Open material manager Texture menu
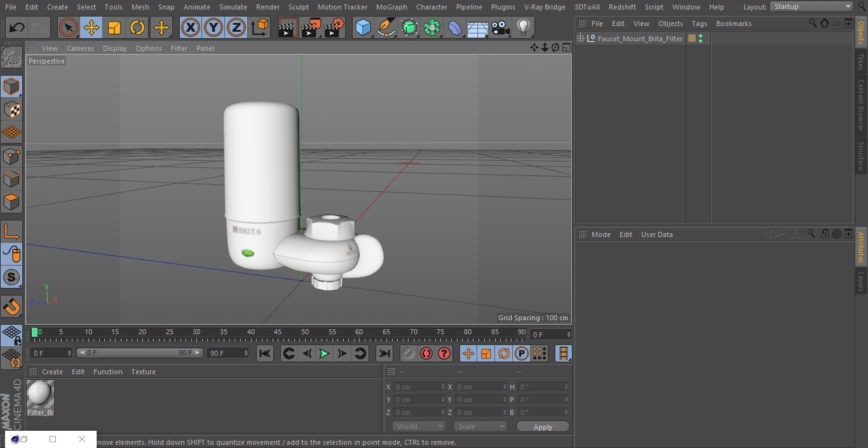The height and width of the screenshot is (448, 868). click(143, 372)
